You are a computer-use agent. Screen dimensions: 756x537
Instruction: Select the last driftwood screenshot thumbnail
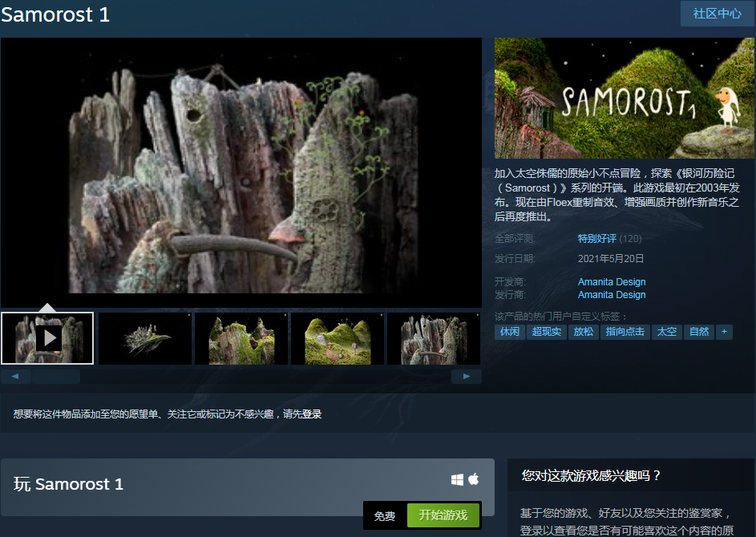[x=434, y=338]
